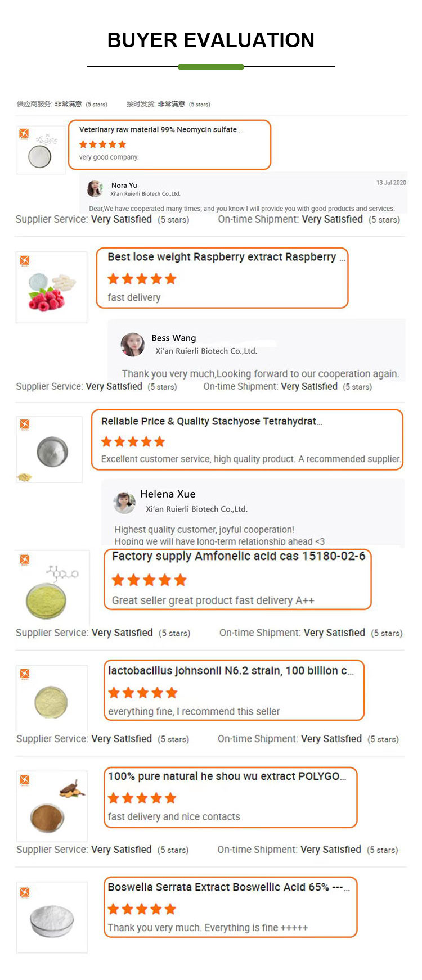Image resolution: width=422 pixels, height=980 pixels.
Task: Click green bar under Buyer Evaluation heading
Action: click(x=211, y=67)
